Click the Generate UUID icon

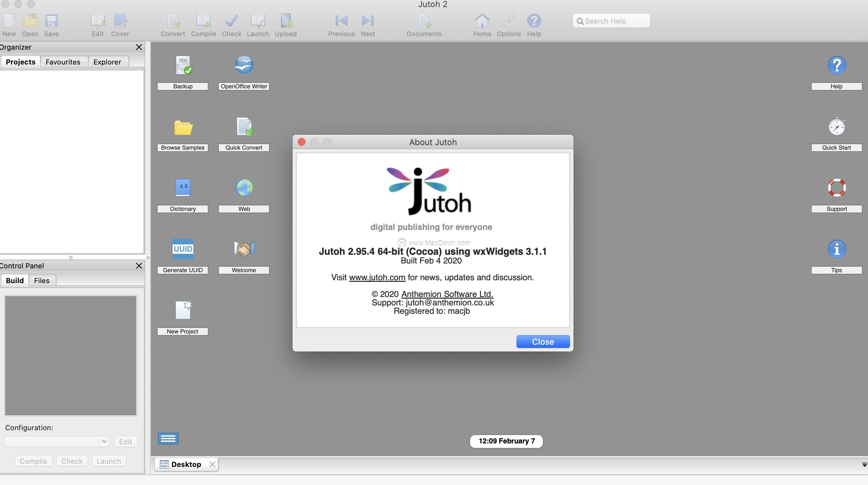tap(183, 249)
